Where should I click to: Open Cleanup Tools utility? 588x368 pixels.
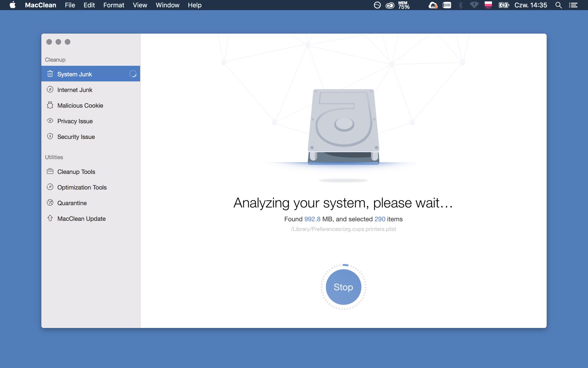pos(91,172)
